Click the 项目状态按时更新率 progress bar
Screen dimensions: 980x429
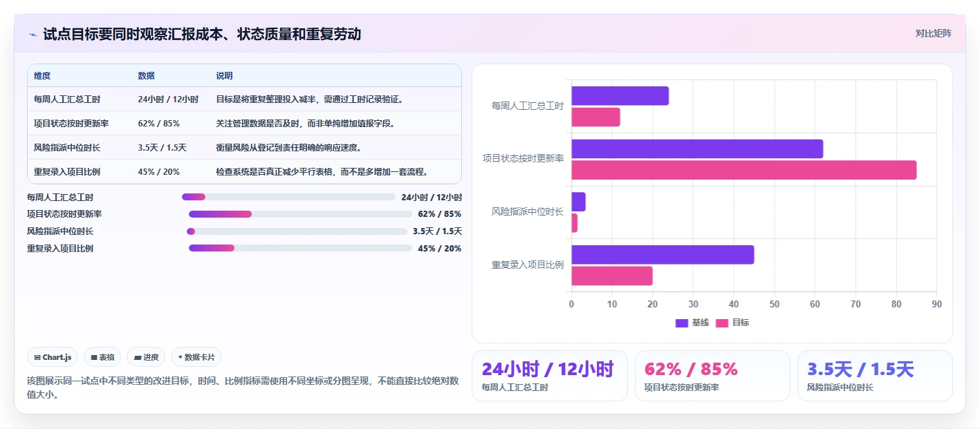coord(300,214)
